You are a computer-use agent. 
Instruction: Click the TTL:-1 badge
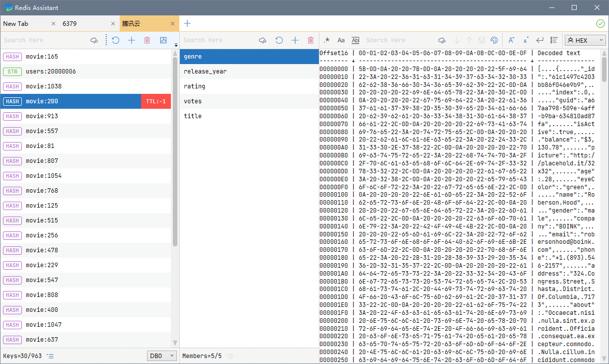(x=156, y=101)
